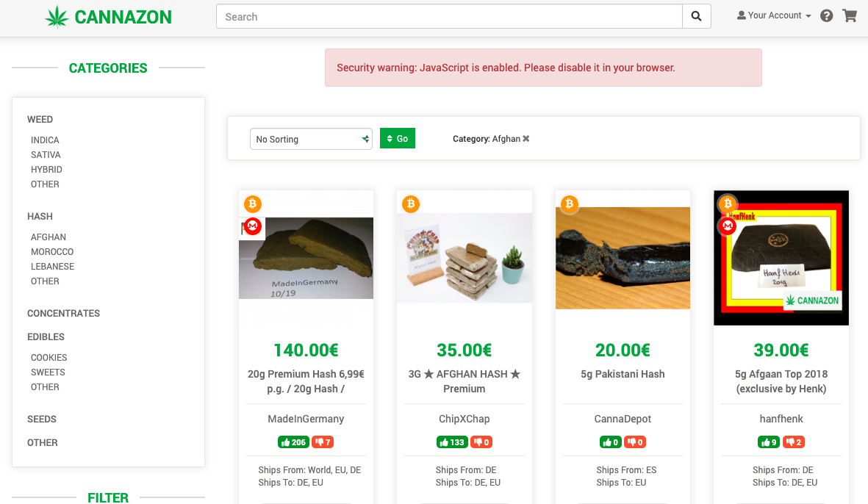
Task: Select the HASH category
Action: [x=40, y=216]
